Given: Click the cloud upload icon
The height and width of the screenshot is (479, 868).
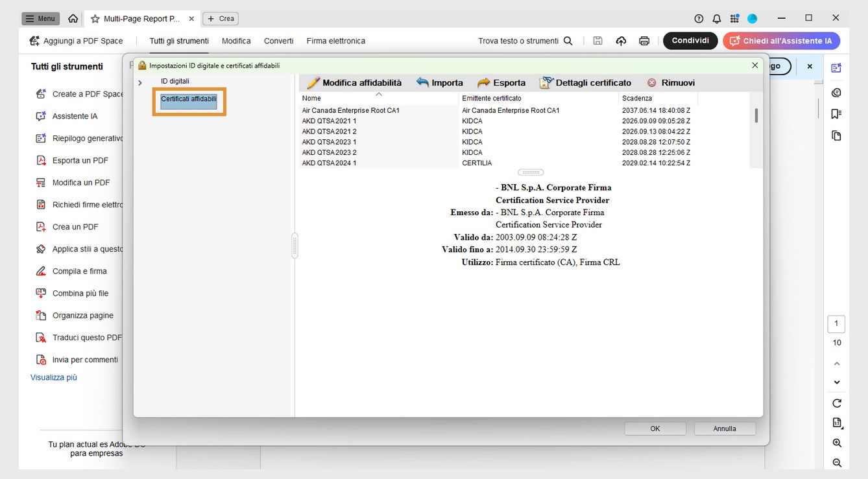Looking at the screenshot, I should pyautogui.click(x=621, y=41).
